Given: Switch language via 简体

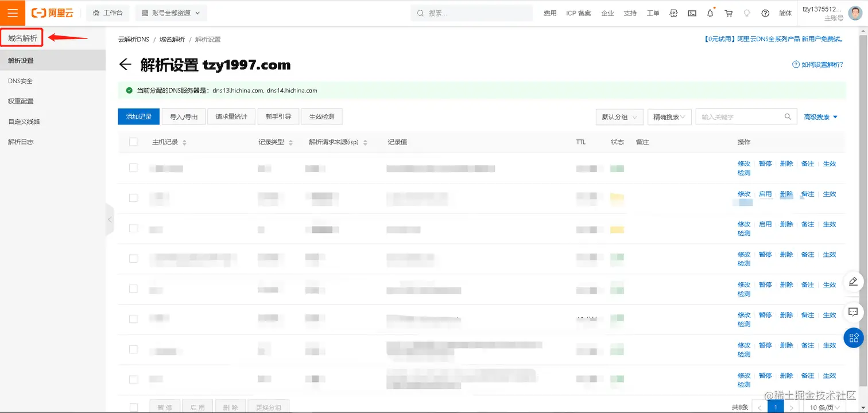Looking at the screenshot, I should (785, 13).
